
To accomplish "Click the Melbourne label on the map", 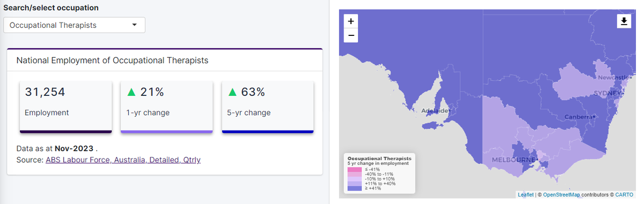I will tap(513, 160).
